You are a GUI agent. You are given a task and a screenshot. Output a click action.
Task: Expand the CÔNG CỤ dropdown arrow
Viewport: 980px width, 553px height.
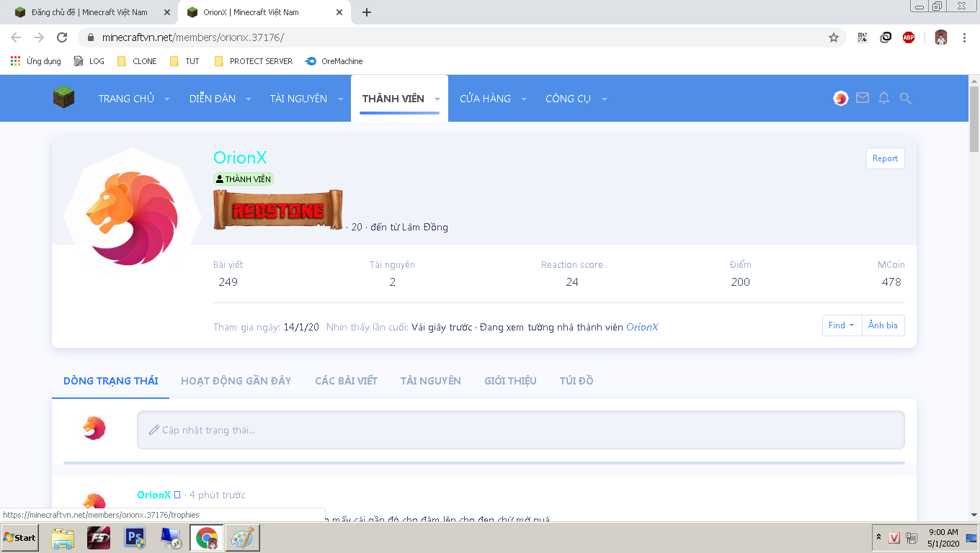click(x=604, y=99)
